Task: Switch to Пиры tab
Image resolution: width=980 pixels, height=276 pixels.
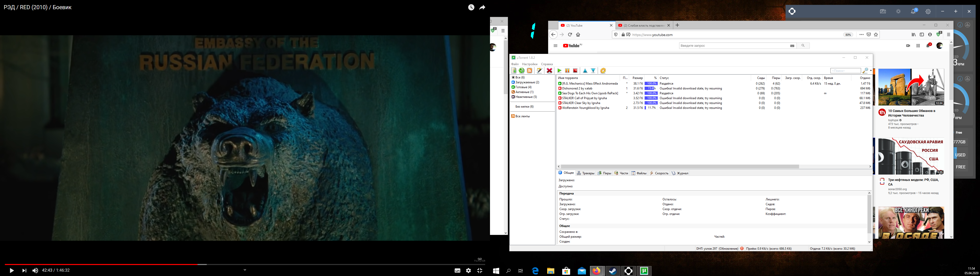Action: pyautogui.click(x=604, y=173)
